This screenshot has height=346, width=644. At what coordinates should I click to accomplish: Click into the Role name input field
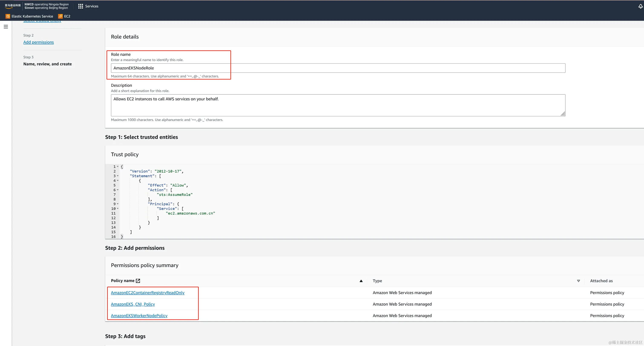[338, 68]
